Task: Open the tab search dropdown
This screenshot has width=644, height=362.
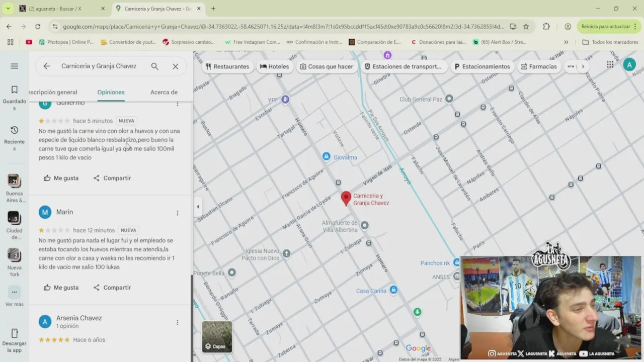Action: coord(8,9)
